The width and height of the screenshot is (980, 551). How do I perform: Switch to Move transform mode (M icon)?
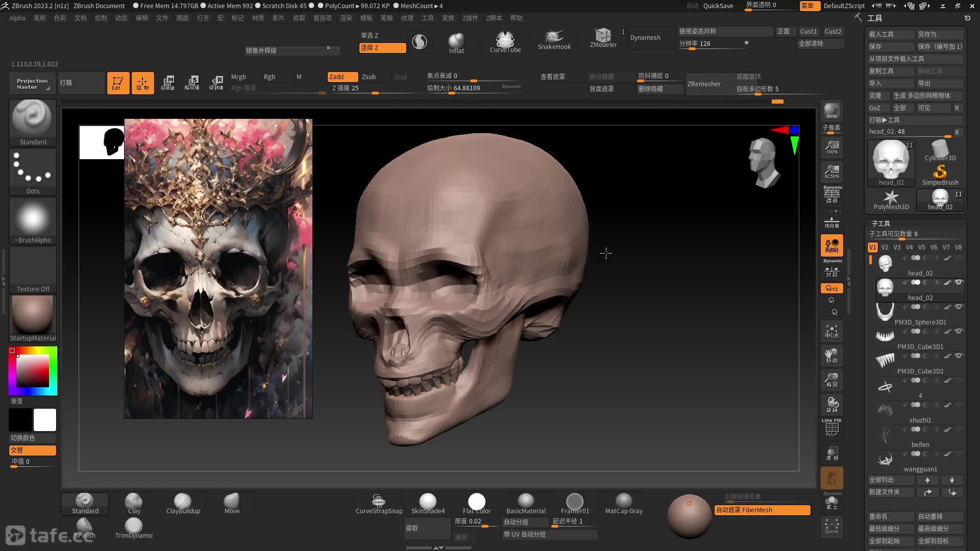168,83
